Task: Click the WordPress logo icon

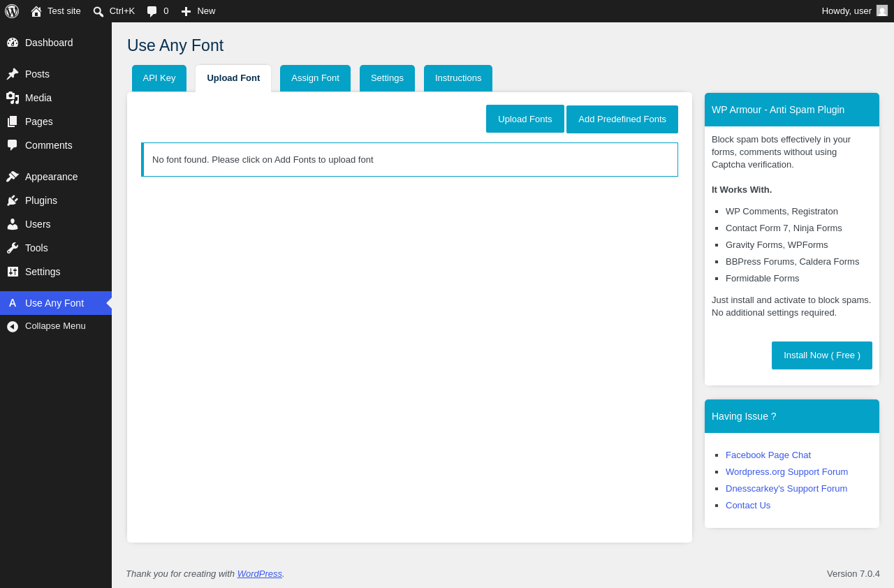Action: tap(12, 11)
